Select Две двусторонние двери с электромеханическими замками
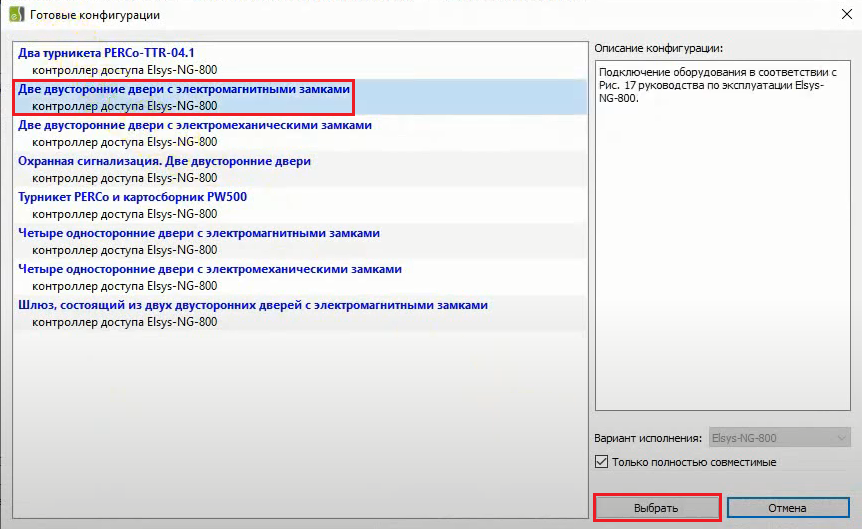 coord(300,133)
